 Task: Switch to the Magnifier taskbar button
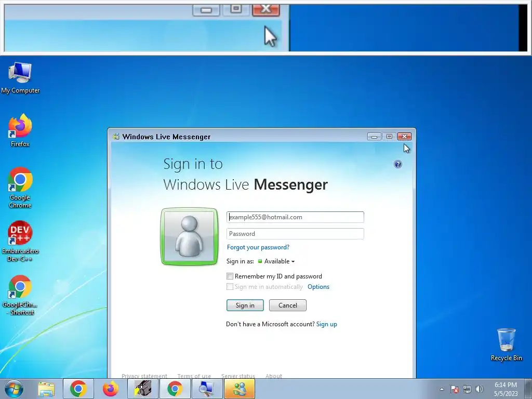[207, 389]
